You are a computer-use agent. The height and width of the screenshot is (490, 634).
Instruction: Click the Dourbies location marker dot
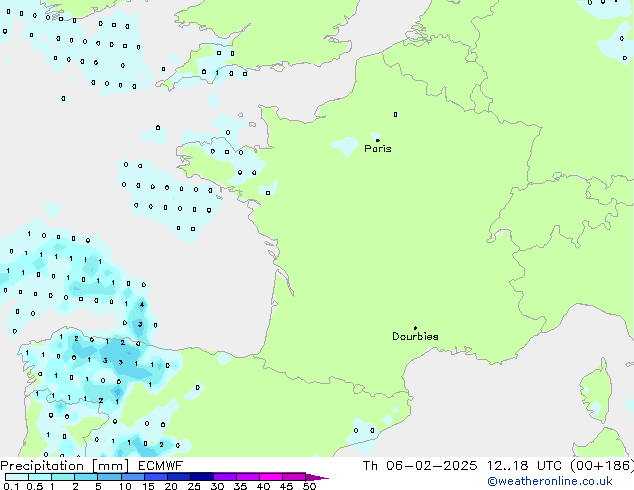tap(415, 328)
